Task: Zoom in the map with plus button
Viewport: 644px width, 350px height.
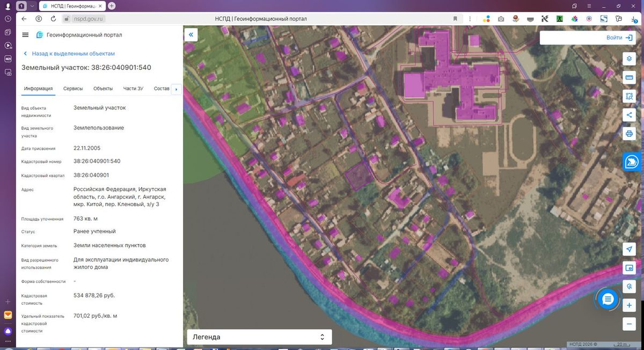Action: tap(629, 305)
